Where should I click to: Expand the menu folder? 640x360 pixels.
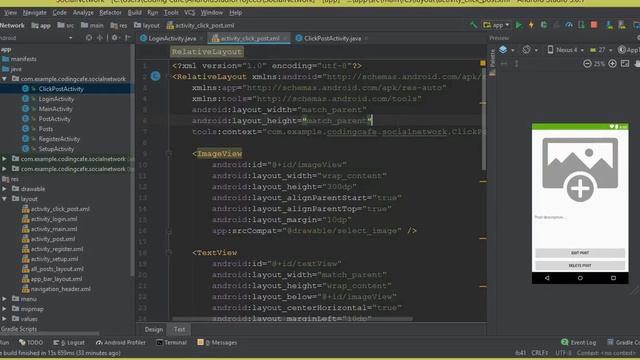point(4,299)
